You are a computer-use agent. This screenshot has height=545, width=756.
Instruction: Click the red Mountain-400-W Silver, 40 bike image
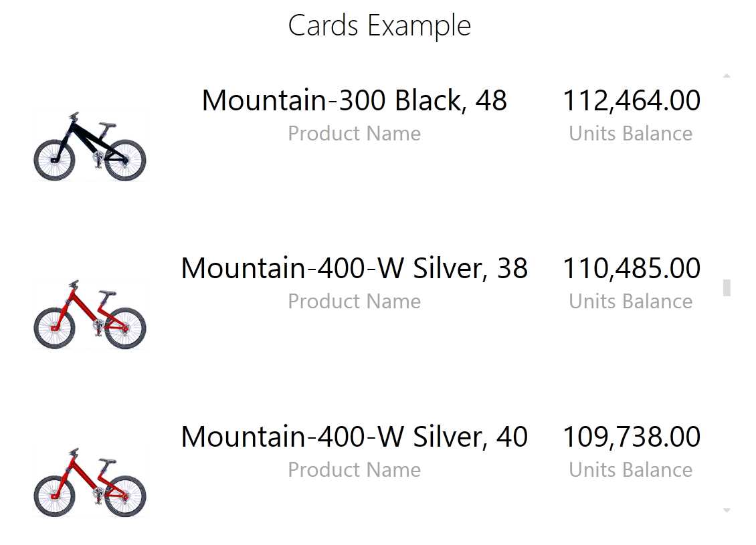pos(90,481)
